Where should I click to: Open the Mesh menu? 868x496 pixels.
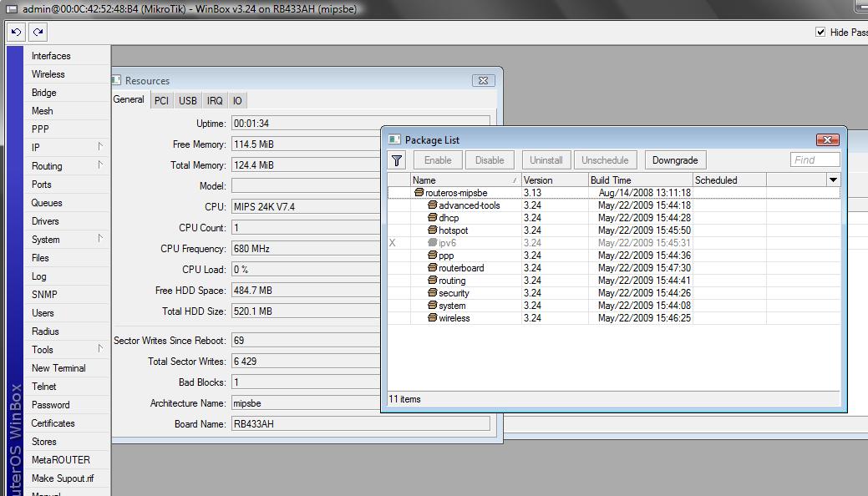coord(42,111)
